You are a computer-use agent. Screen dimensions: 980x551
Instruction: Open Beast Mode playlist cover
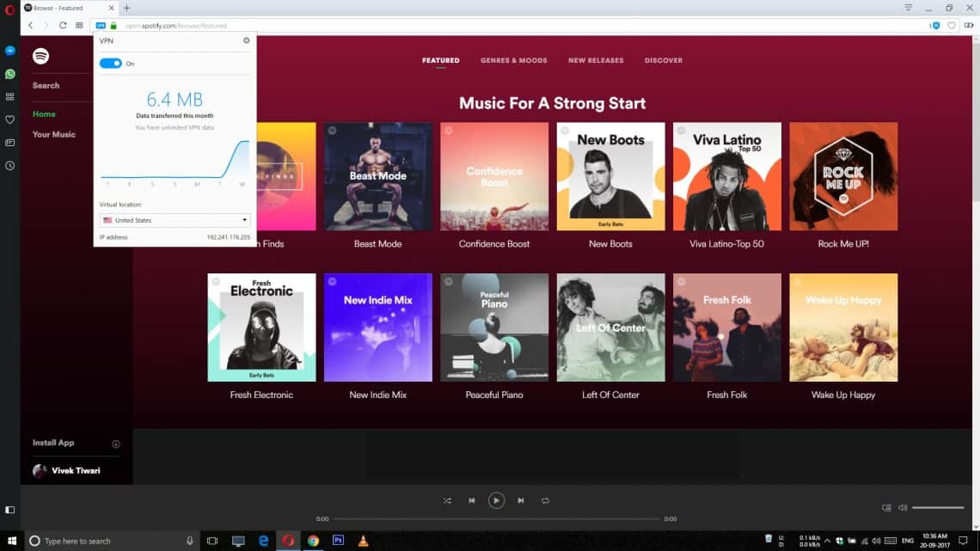point(377,176)
